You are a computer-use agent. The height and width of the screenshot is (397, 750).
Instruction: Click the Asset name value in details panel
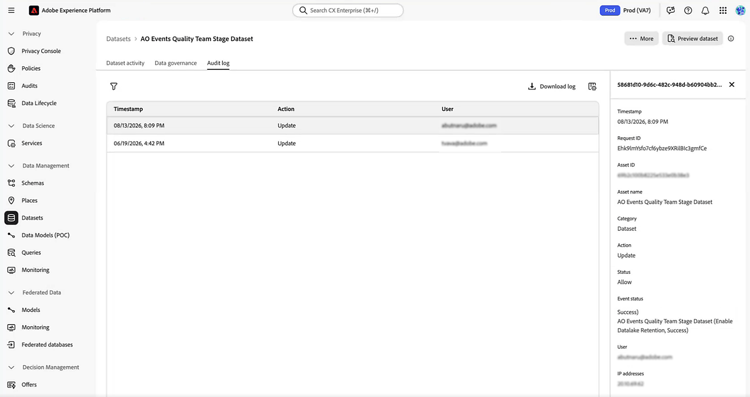(664, 202)
